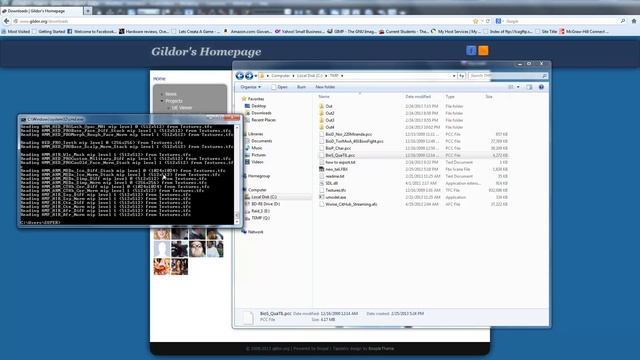Open Network in Explorer sidebar
640x360 pixels.
click(255, 232)
